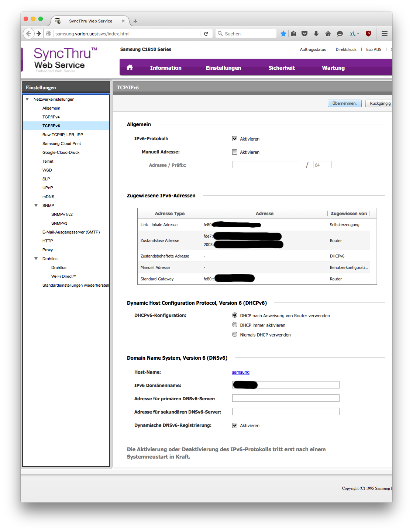The image size is (413, 532).
Task: Reload the page with the refresh icon
Action: 206,34
